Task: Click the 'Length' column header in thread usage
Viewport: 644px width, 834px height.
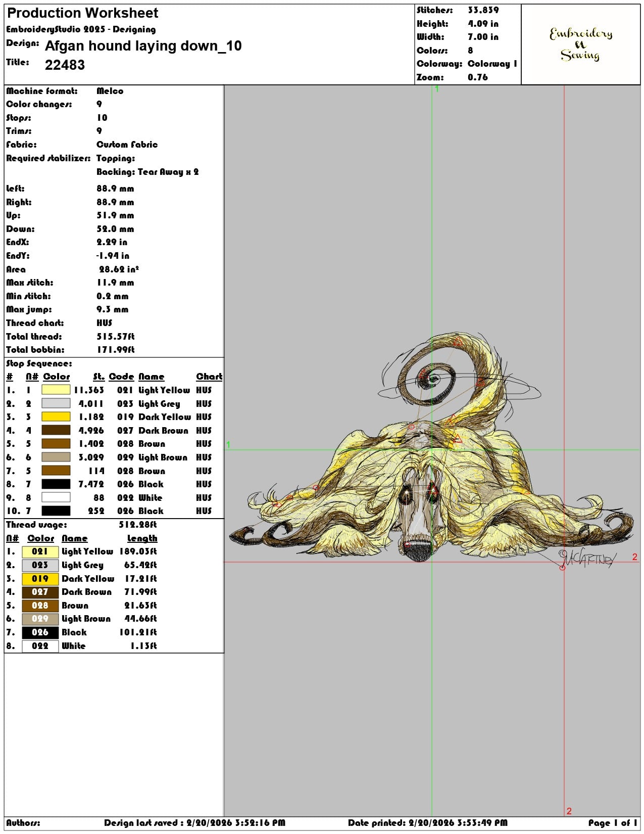Action: pos(142,538)
